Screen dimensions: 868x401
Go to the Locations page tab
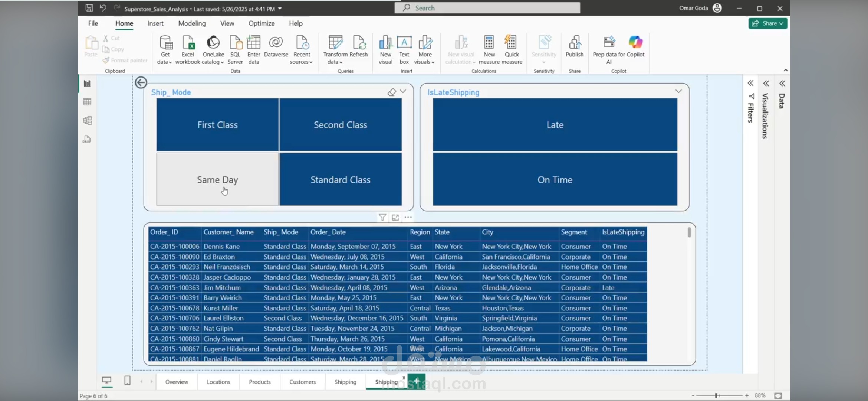click(x=218, y=382)
